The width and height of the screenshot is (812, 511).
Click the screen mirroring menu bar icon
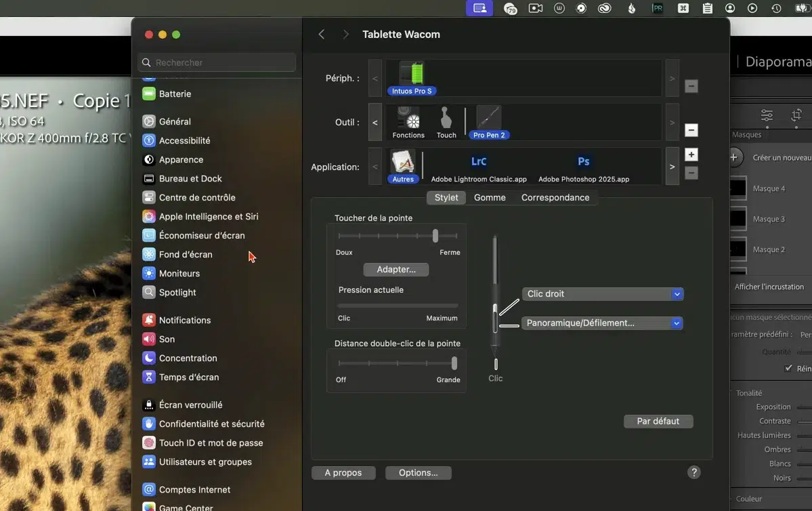tap(479, 8)
